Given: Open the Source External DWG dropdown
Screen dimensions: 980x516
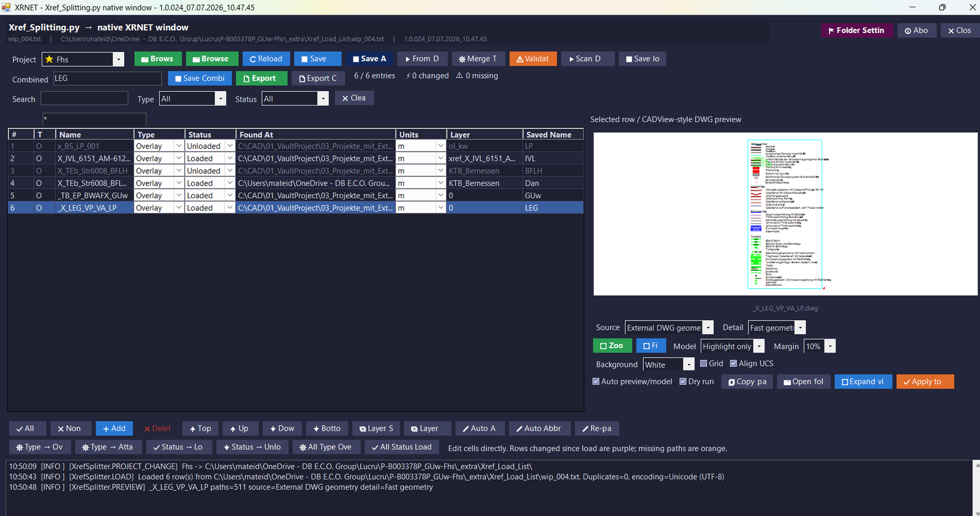Looking at the screenshot, I should pyautogui.click(x=707, y=328).
